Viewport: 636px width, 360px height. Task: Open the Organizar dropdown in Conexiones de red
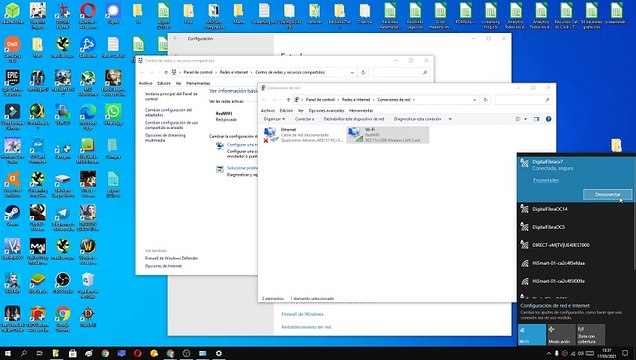coord(274,119)
